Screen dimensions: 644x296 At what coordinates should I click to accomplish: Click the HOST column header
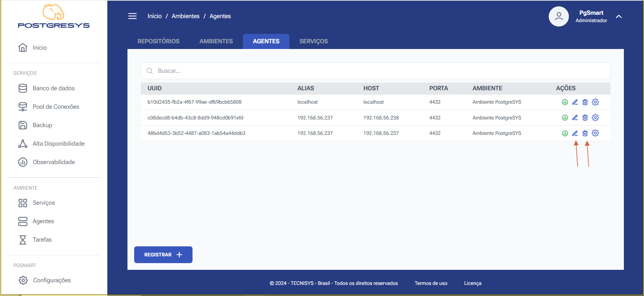click(x=371, y=88)
